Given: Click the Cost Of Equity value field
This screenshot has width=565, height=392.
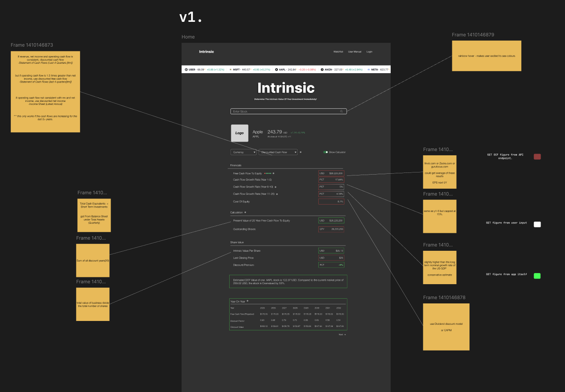Looking at the screenshot, I should pos(331,202).
